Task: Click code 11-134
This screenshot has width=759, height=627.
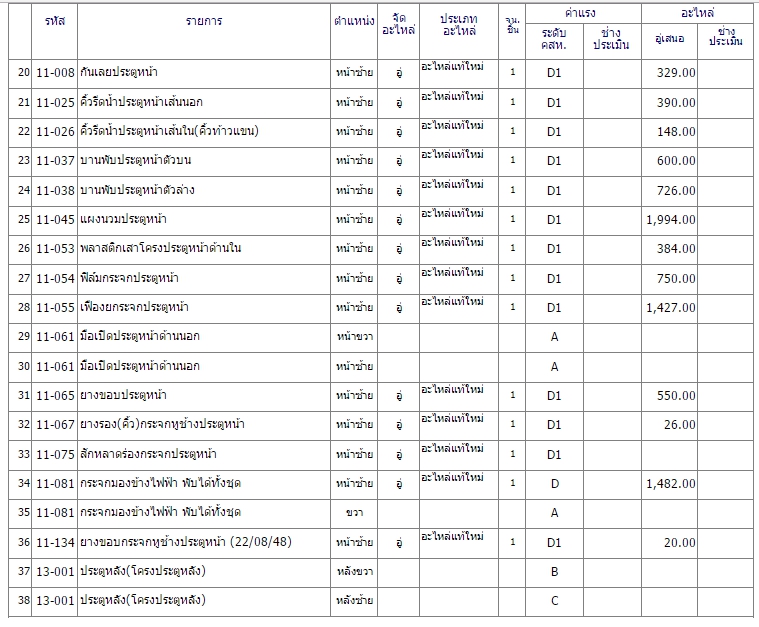Action: [x=55, y=543]
